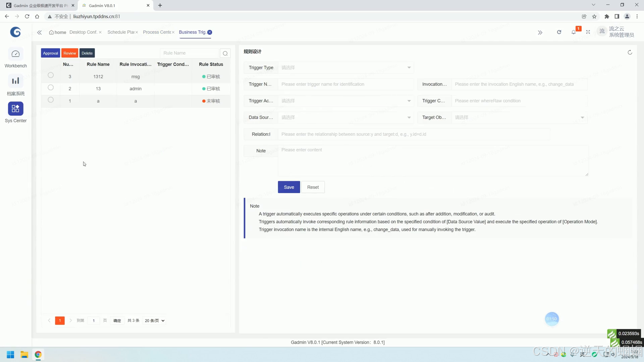Expand the Trigger Type dropdown
This screenshot has width=644, height=362.
pos(345,68)
